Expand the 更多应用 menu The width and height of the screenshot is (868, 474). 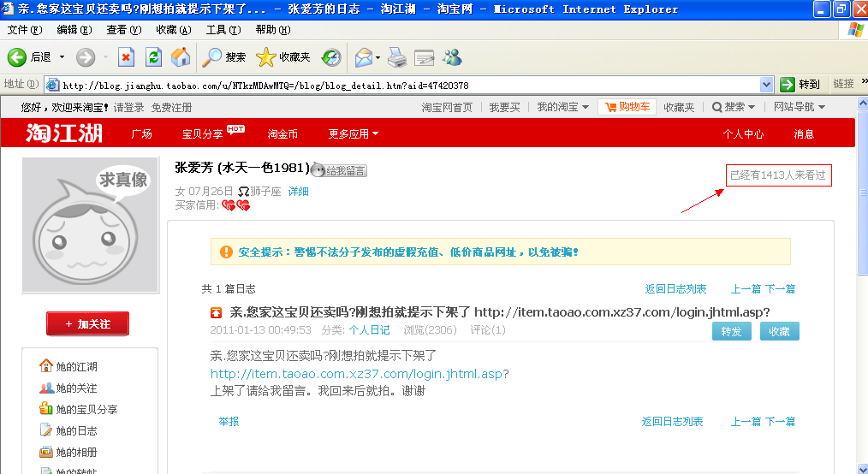pyautogui.click(x=354, y=133)
